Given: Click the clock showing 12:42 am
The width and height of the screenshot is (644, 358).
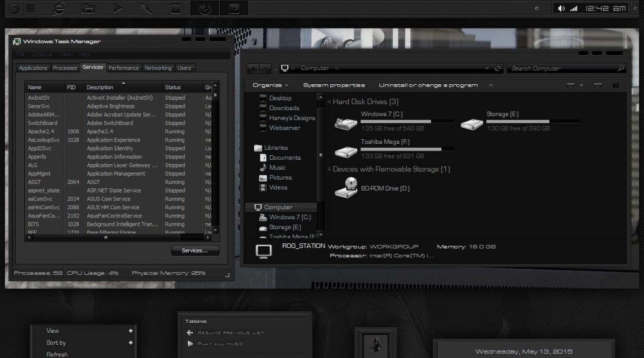Looking at the screenshot, I should click(x=606, y=8).
